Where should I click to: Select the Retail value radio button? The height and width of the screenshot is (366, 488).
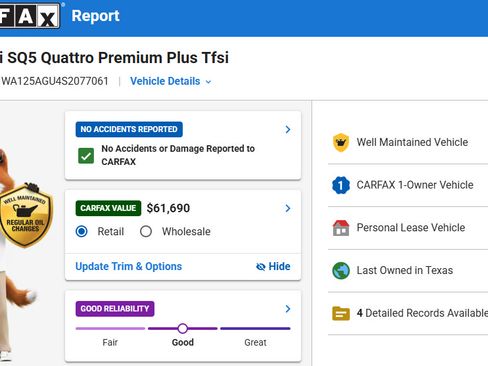[x=82, y=231]
